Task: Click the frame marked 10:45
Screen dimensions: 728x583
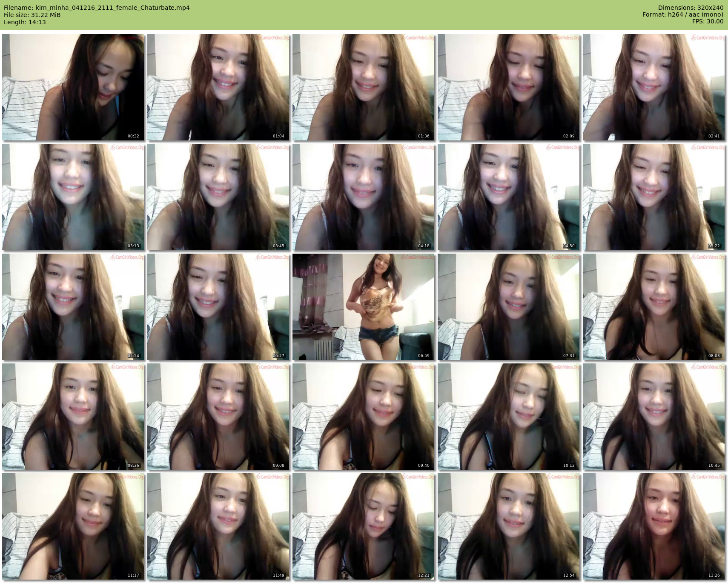Action: tap(654, 417)
